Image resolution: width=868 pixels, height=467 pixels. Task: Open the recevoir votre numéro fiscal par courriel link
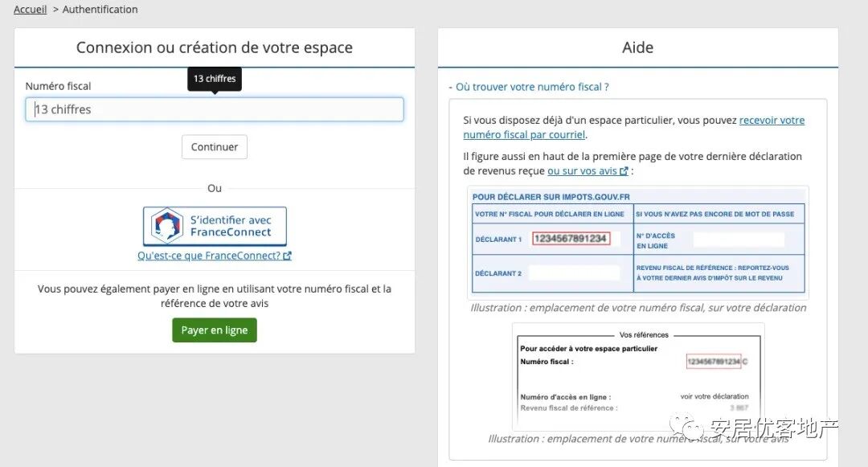(x=634, y=127)
